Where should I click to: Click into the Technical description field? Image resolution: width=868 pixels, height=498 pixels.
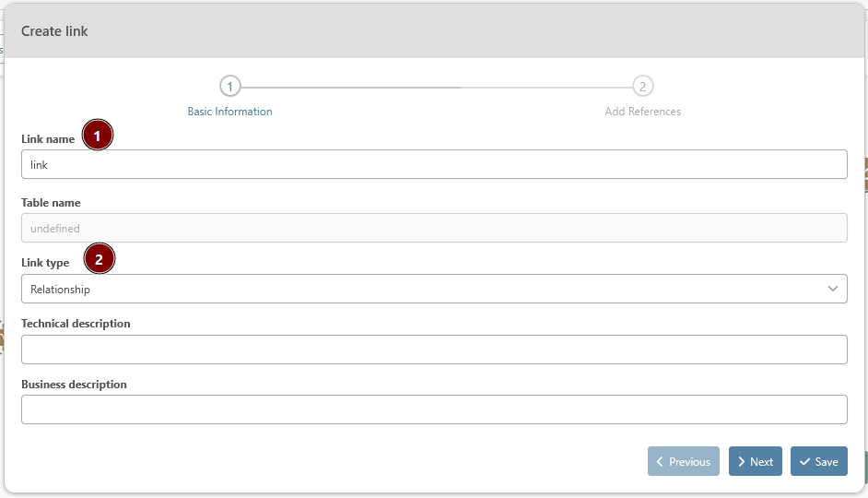tap(433, 350)
